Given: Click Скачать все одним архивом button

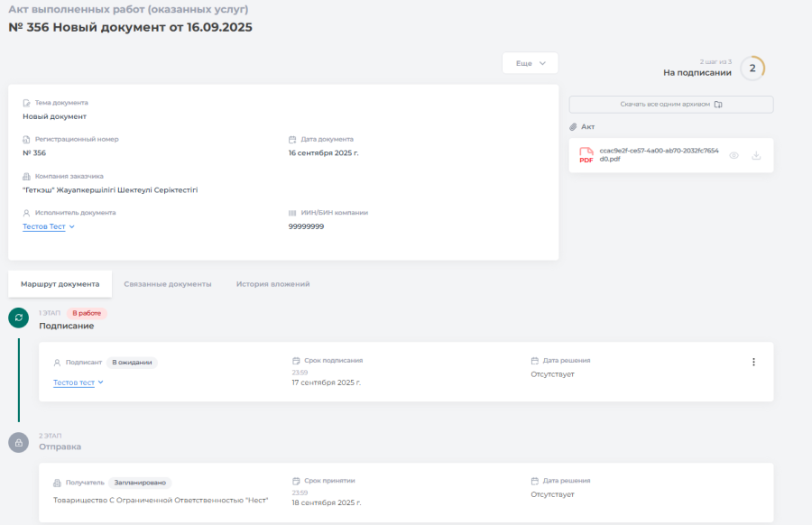Looking at the screenshot, I should (670, 105).
